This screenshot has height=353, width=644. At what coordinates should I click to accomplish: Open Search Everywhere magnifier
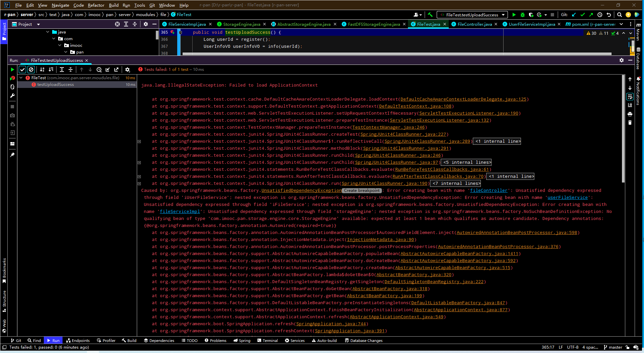click(620, 15)
